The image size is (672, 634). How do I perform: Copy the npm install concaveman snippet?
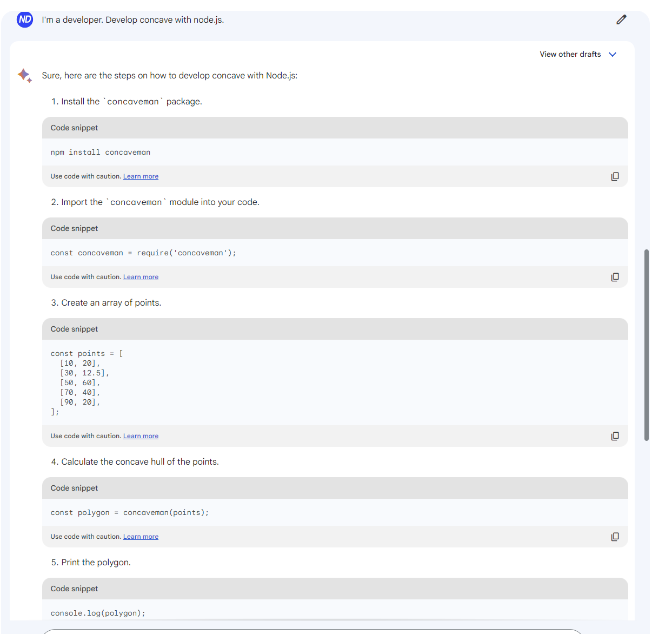(615, 176)
